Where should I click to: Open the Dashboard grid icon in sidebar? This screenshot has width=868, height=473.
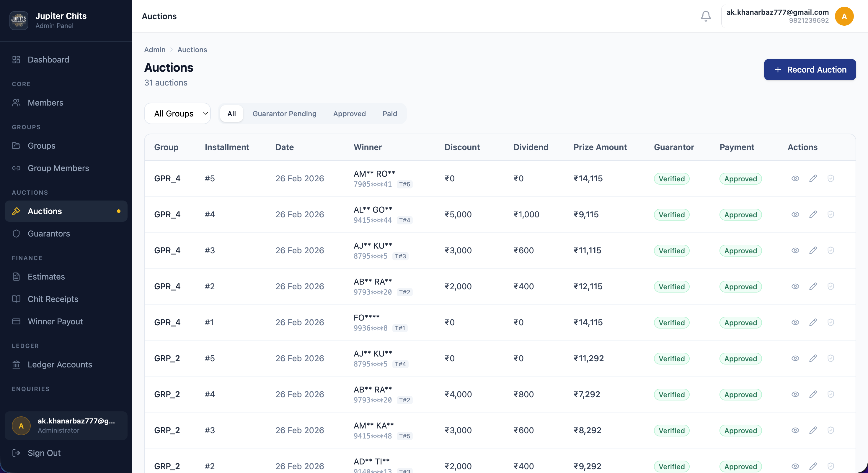[16, 60]
